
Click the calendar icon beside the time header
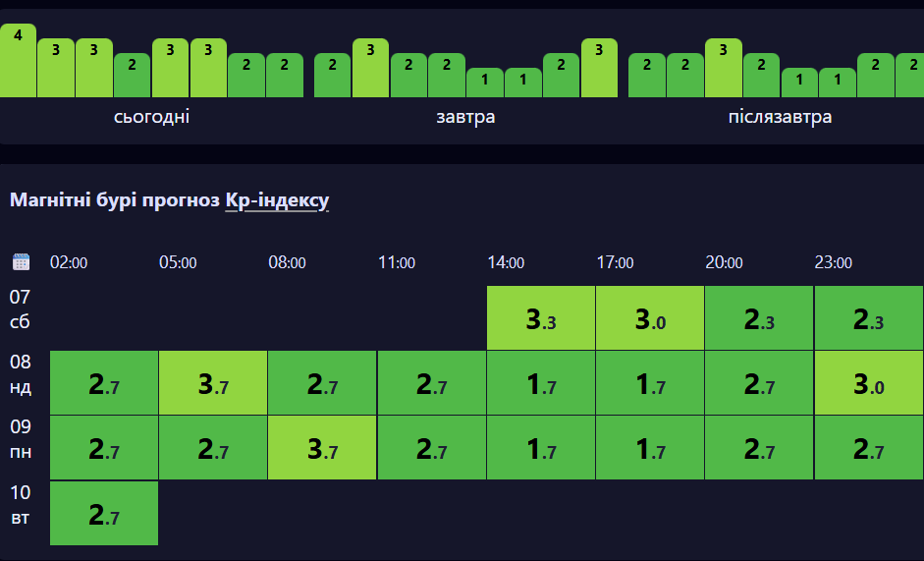(x=21, y=261)
